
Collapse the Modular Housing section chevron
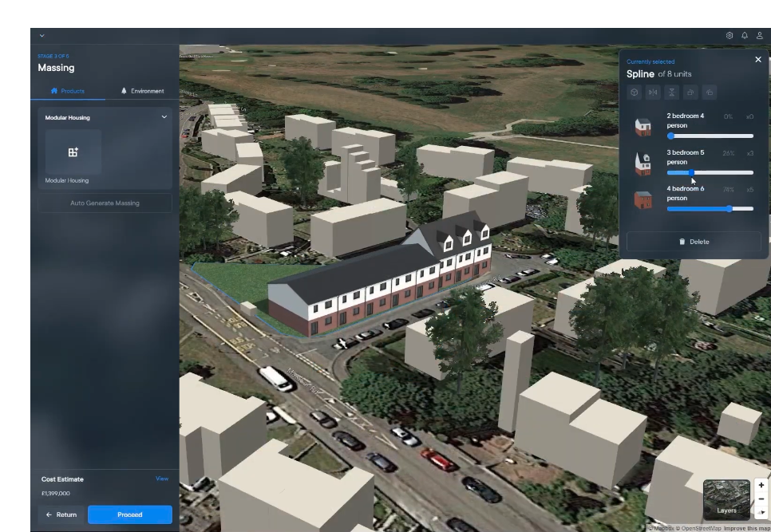164,116
